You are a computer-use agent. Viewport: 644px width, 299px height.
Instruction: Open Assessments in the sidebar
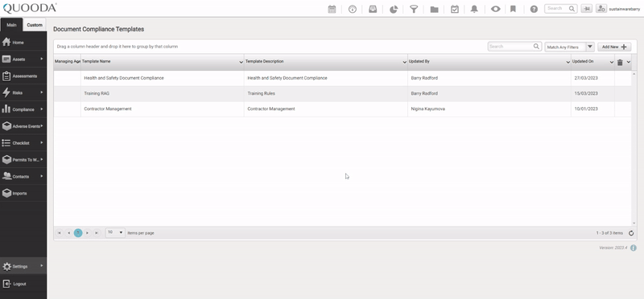23,76
